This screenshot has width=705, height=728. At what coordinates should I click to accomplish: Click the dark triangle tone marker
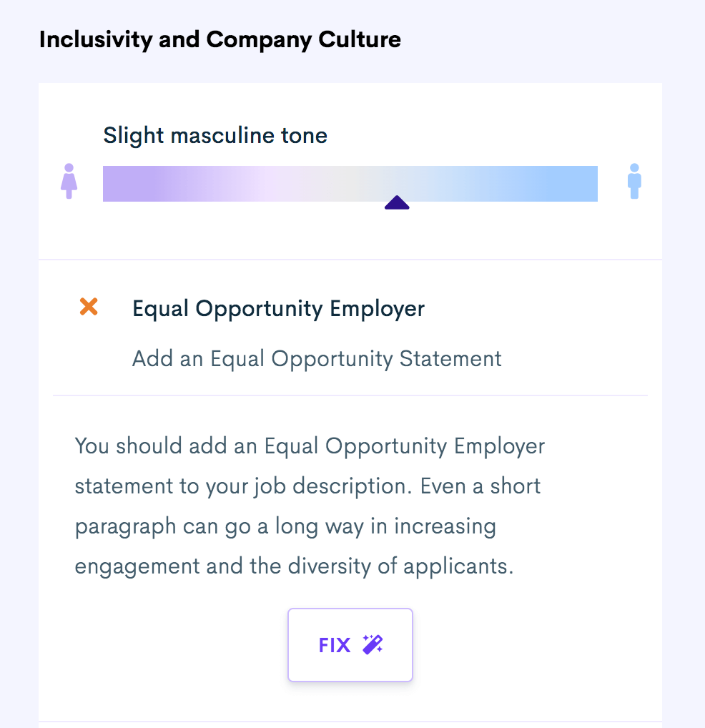coord(397,202)
